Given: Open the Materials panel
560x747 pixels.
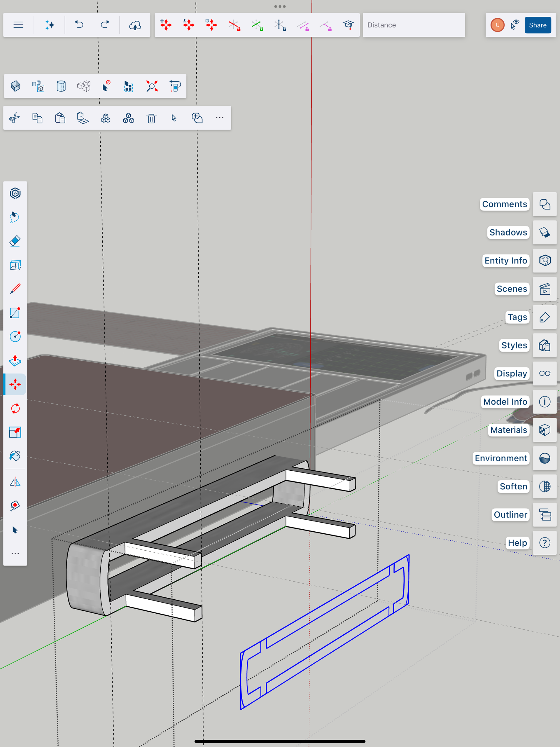Looking at the screenshot, I should pyautogui.click(x=545, y=430).
